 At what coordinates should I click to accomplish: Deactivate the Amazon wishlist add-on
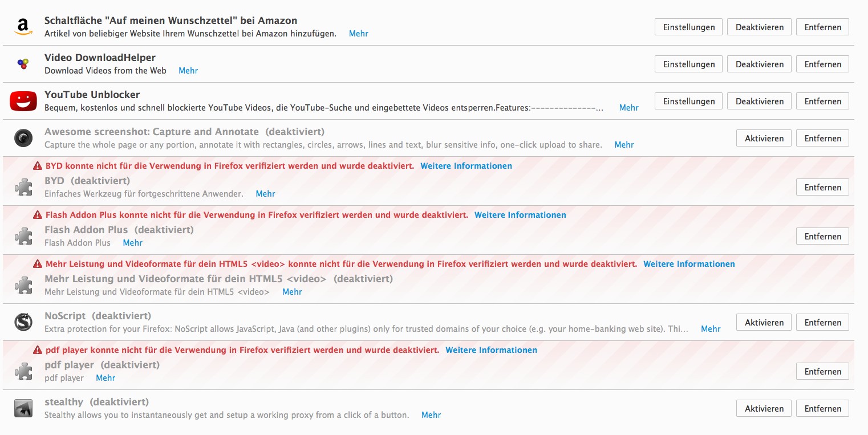coord(760,27)
